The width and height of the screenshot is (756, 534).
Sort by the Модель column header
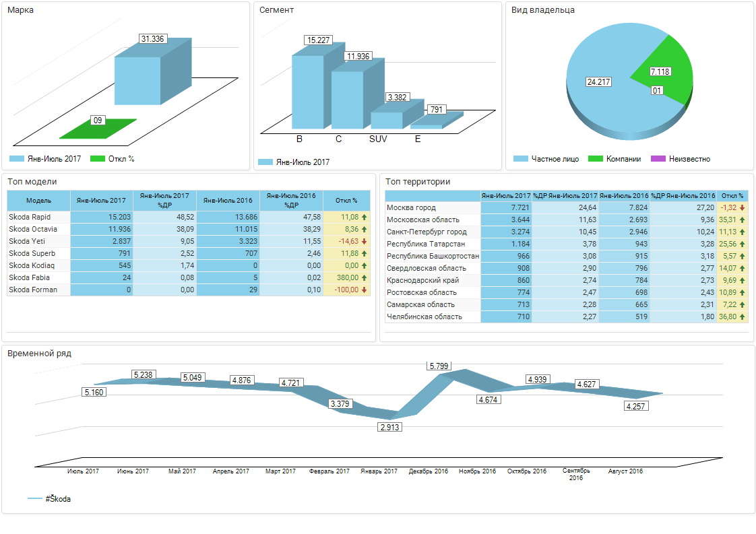pos(38,201)
